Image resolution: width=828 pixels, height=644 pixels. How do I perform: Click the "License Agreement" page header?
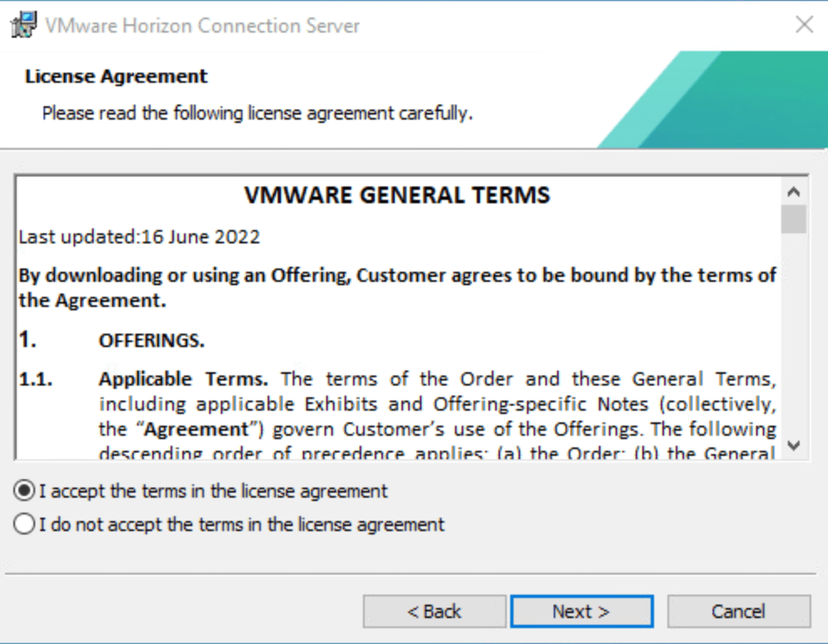point(116,76)
